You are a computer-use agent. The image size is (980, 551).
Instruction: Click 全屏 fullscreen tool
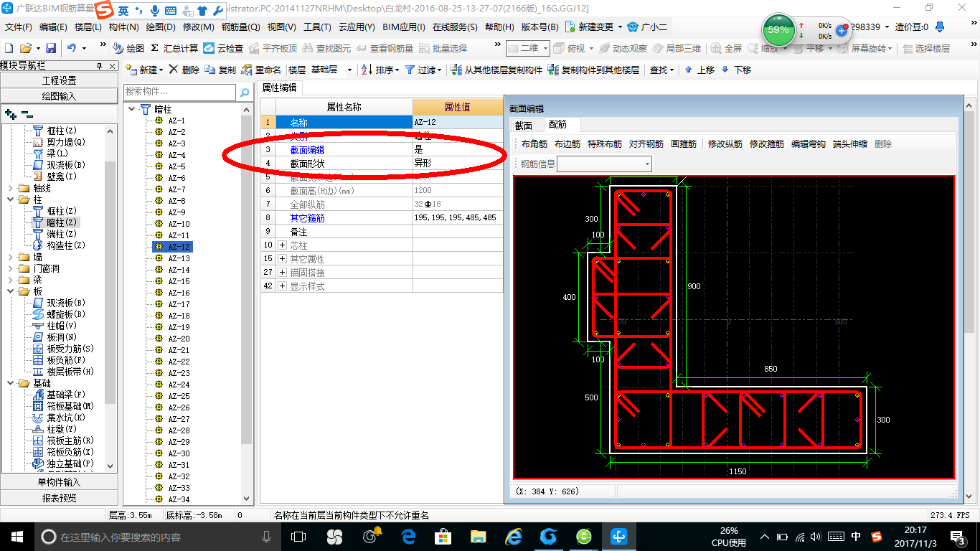tap(727, 48)
